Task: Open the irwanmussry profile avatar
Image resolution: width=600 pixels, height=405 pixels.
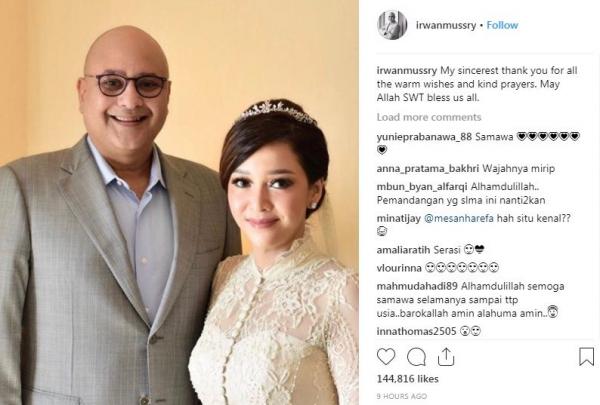Action: (x=392, y=25)
